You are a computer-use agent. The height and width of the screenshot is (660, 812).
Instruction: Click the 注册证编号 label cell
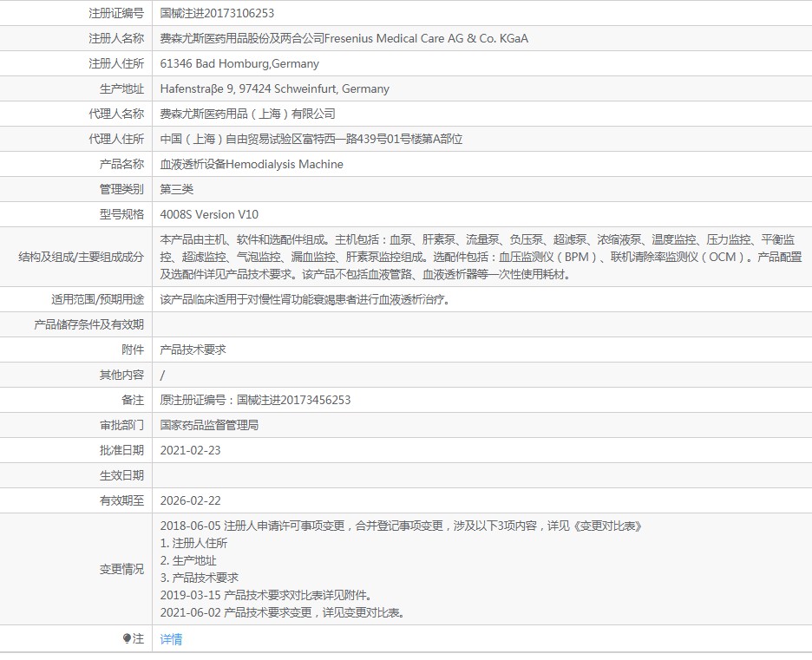116,13
